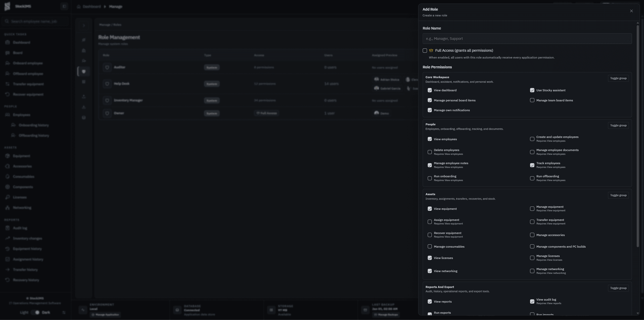Check Manage licenses permission

(x=532, y=258)
